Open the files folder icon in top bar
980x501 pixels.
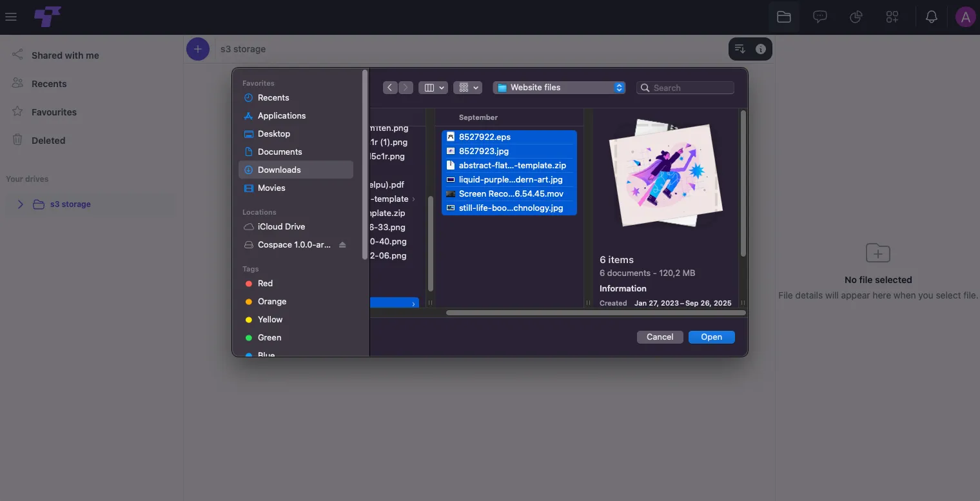(784, 17)
